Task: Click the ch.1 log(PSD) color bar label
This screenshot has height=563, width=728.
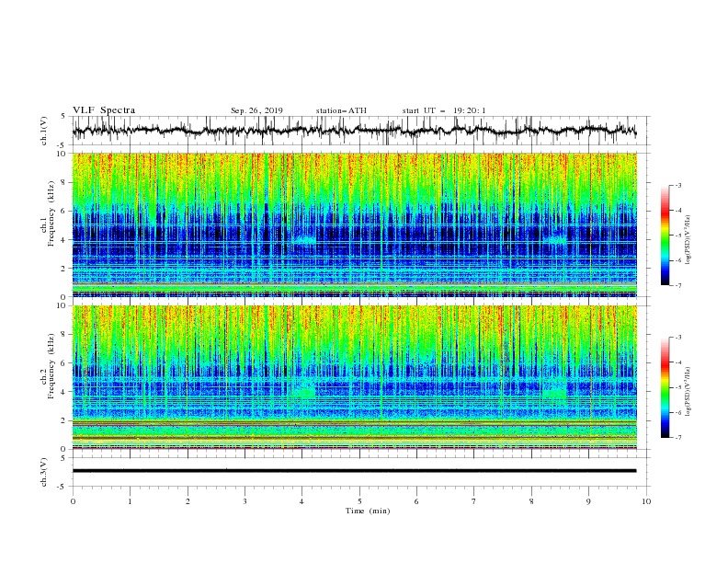Action: tap(688, 240)
